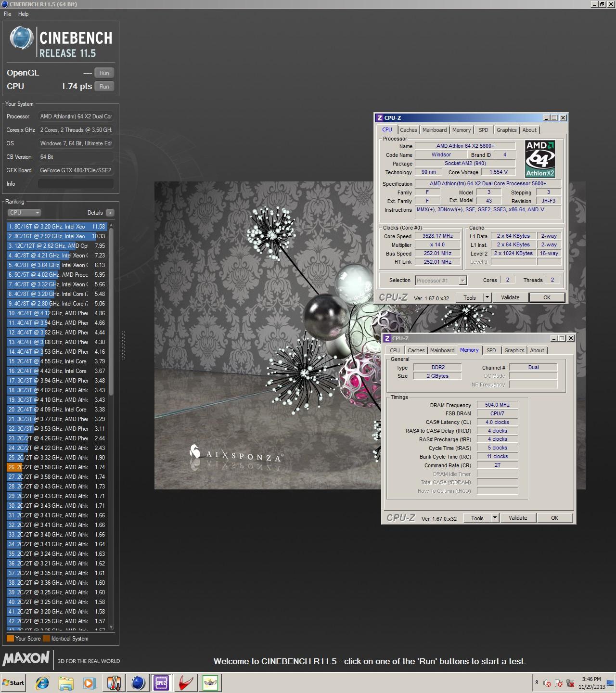The width and height of the screenshot is (616, 693).
Task: Select ranking row 1 with score 11.58
Action: coord(57,227)
